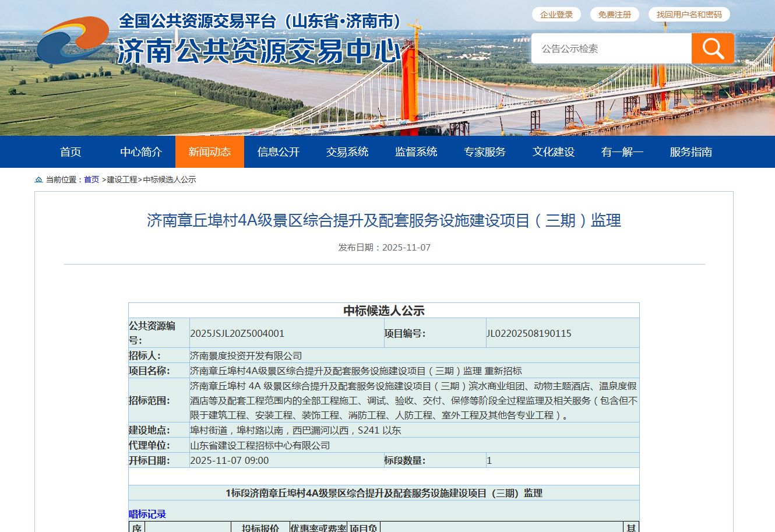
Task: Open the 交易系统 navigation item
Action: click(x=347, y=152)
